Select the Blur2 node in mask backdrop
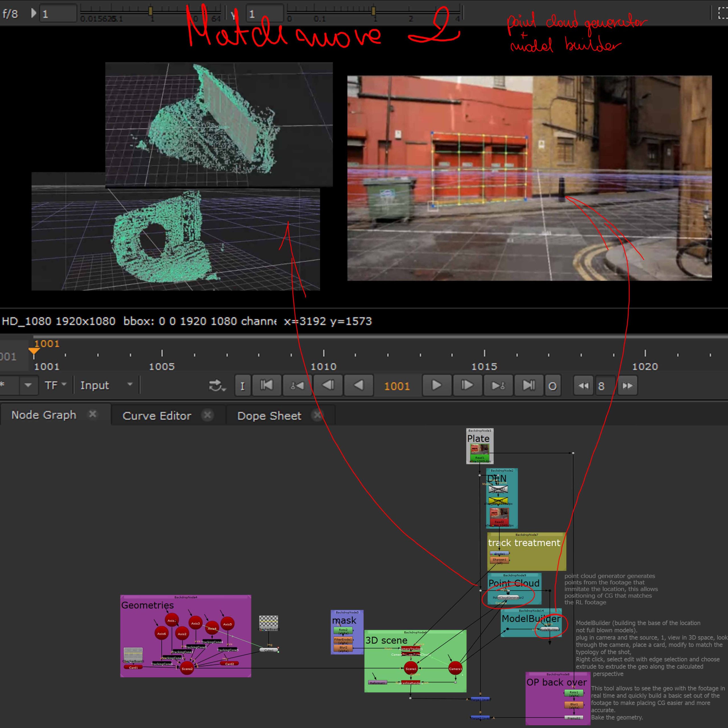This screenshot has width=728, height=728. (x=343, y=648)
